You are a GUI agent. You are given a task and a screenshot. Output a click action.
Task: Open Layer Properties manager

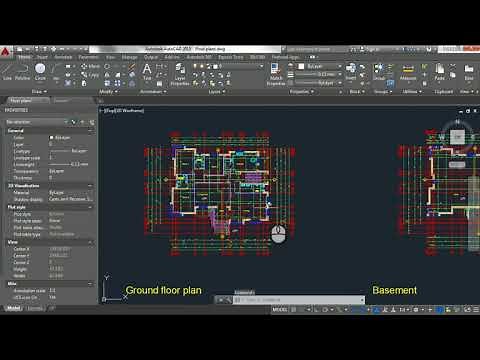click(x=180, y=75)
